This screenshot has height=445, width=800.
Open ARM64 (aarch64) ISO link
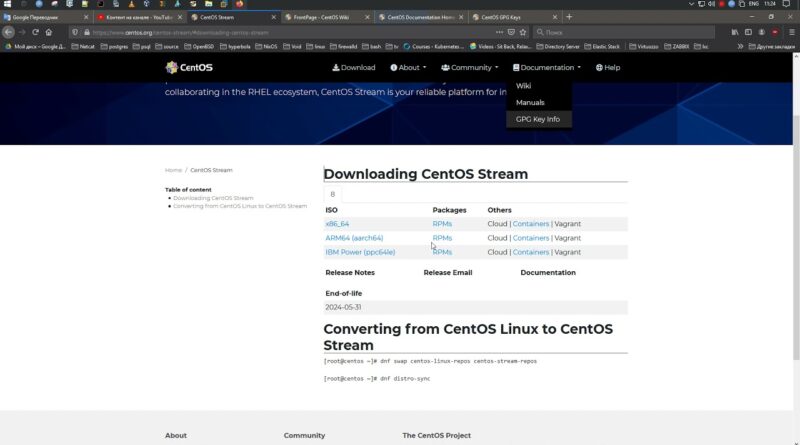coord(354,238)
